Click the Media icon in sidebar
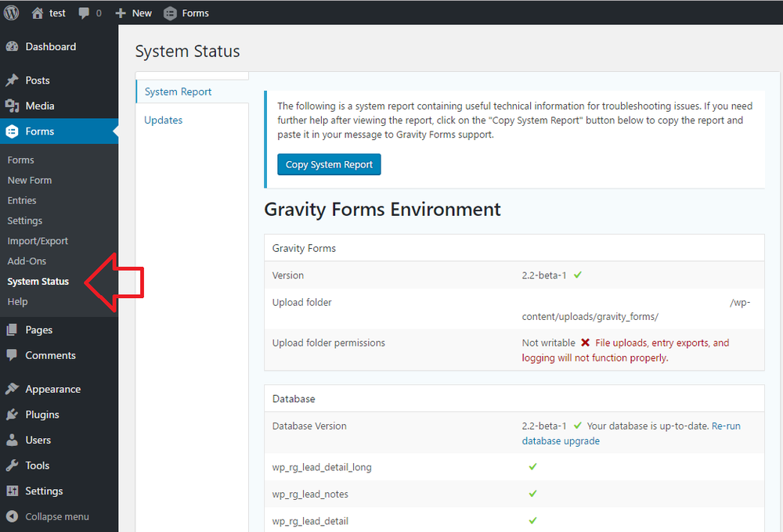This screenshot has width=783, height=532. pos(12,106)
